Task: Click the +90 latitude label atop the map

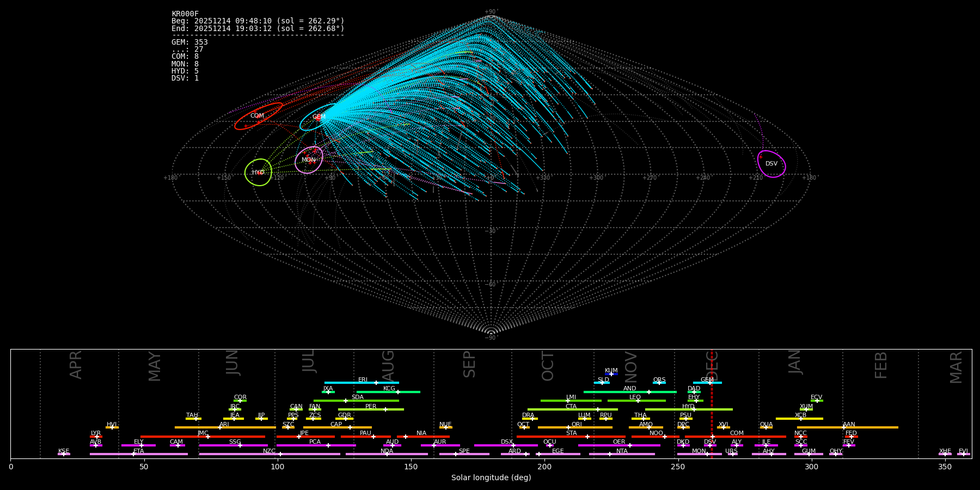Action: pos(491,12)
